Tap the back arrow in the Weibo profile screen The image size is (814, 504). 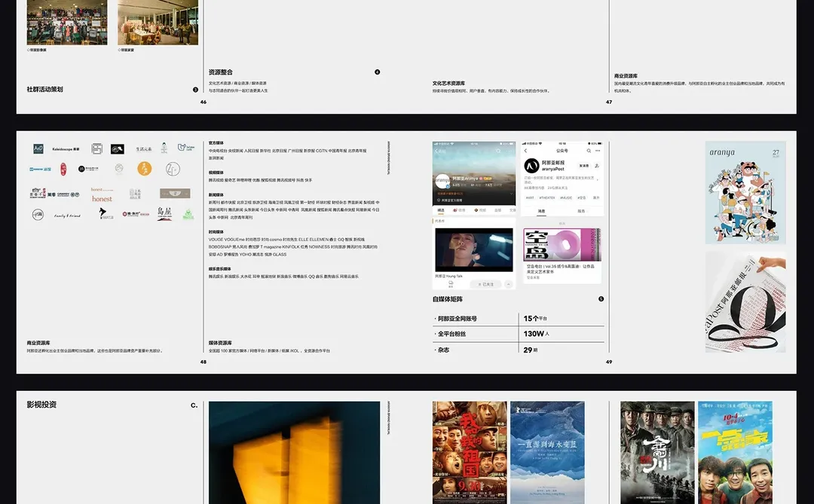pos(437,151)
